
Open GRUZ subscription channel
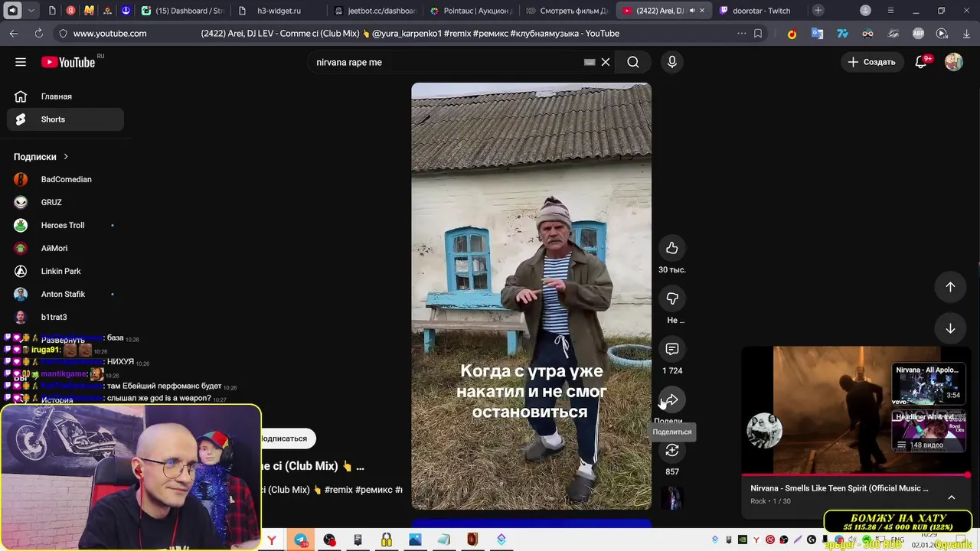[66, 202]
